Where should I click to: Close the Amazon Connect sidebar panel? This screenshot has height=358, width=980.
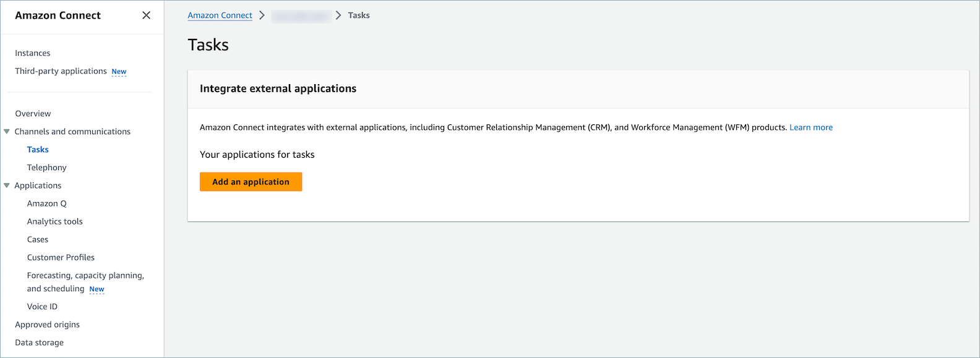146,15
